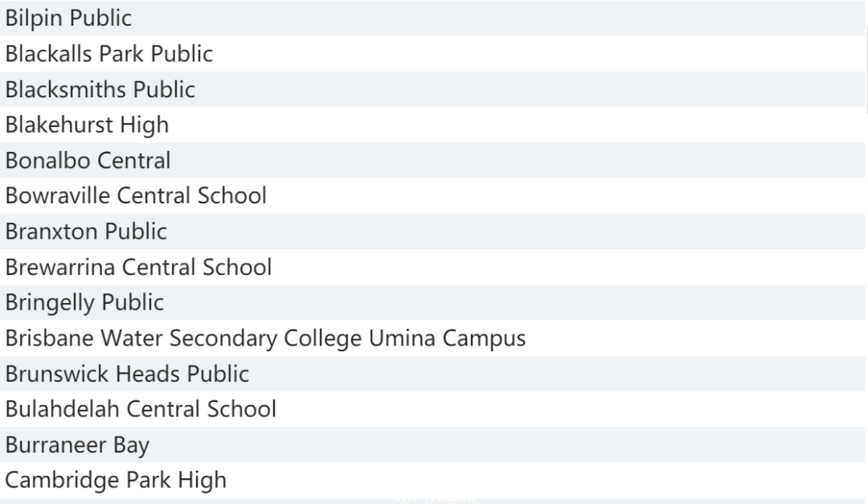The image size is (868, 504).
Task: Choose the Blackalls Park Public entry
Action: click(x=432, y=54)
